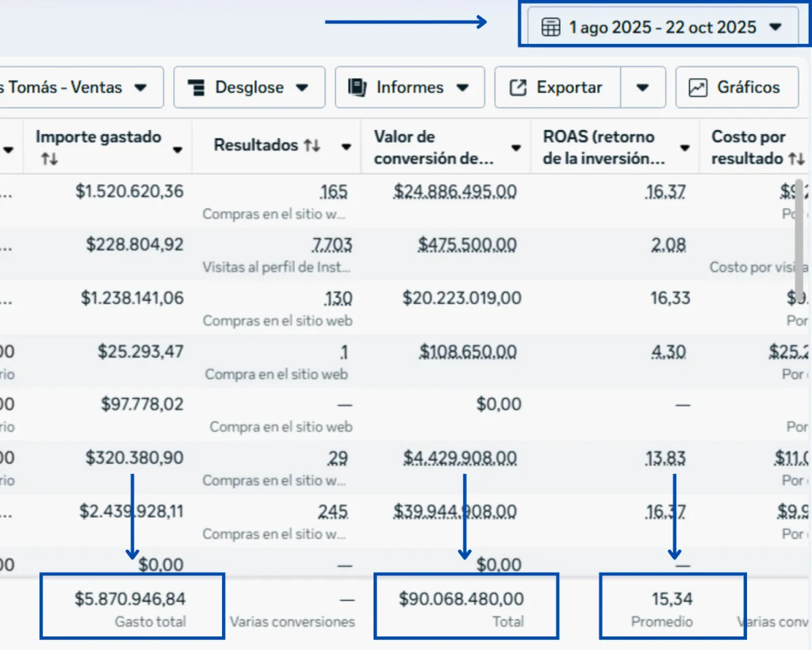The image size is (812, 650).
Task: Open the date range picker 1 ago 2025 - 22 oct 2025
Action: coord(662,27)
